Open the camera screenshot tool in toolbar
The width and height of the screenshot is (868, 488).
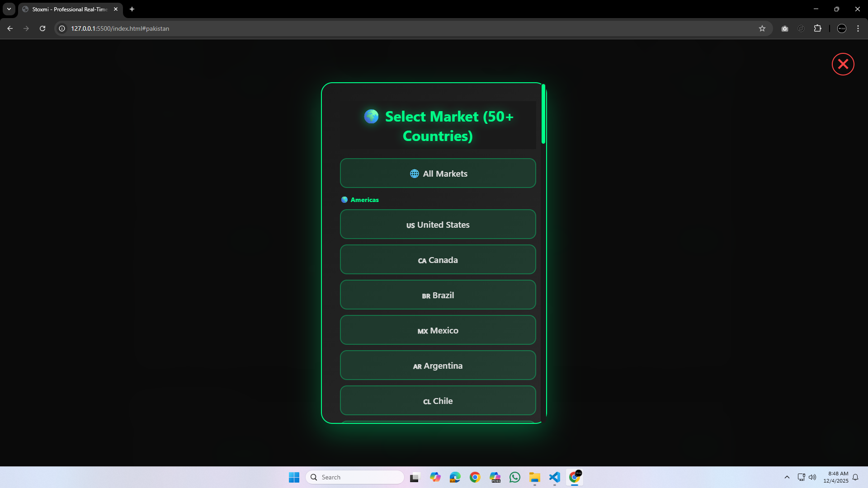(x=785, y=28)
